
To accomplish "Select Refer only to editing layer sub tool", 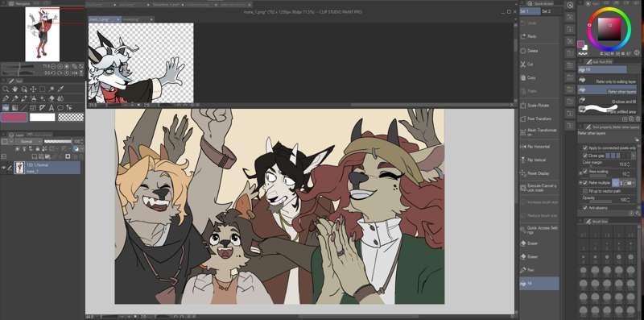I will coord(608,81).
